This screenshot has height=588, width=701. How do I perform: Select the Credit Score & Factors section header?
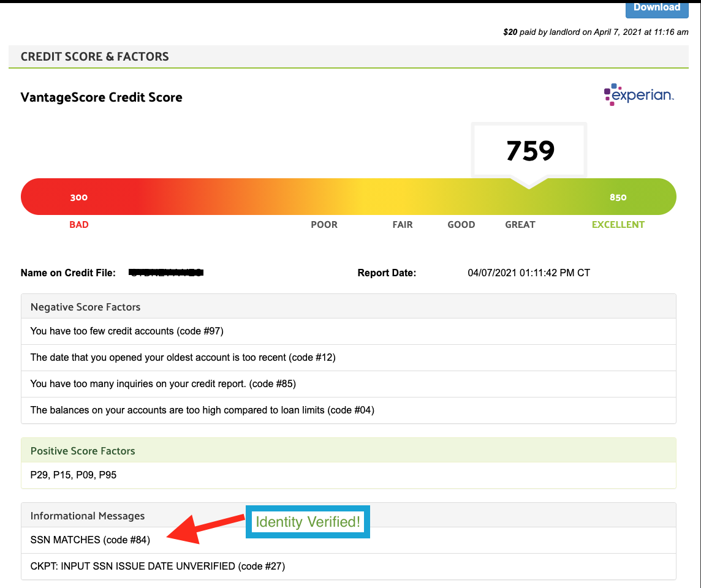point(95,56)
